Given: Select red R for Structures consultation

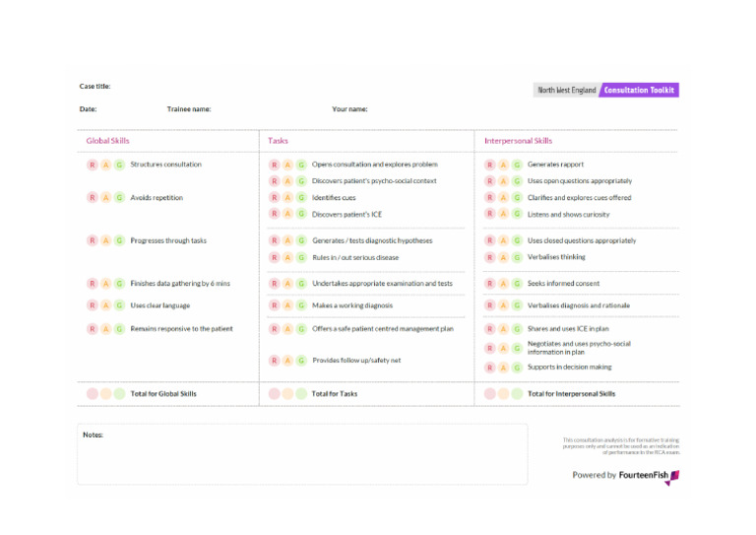Looking at the screenshot, I should click(93, 165).
